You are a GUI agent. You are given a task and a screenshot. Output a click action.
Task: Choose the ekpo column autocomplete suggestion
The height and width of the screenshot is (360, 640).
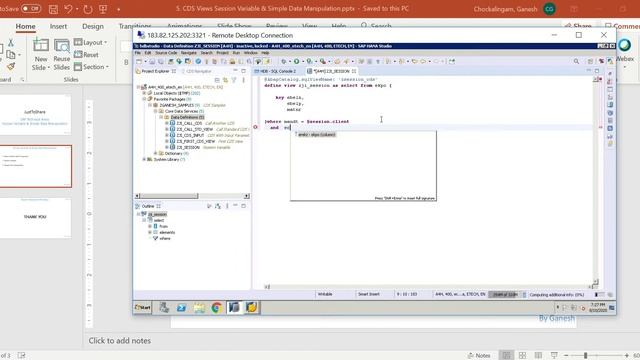316,134
